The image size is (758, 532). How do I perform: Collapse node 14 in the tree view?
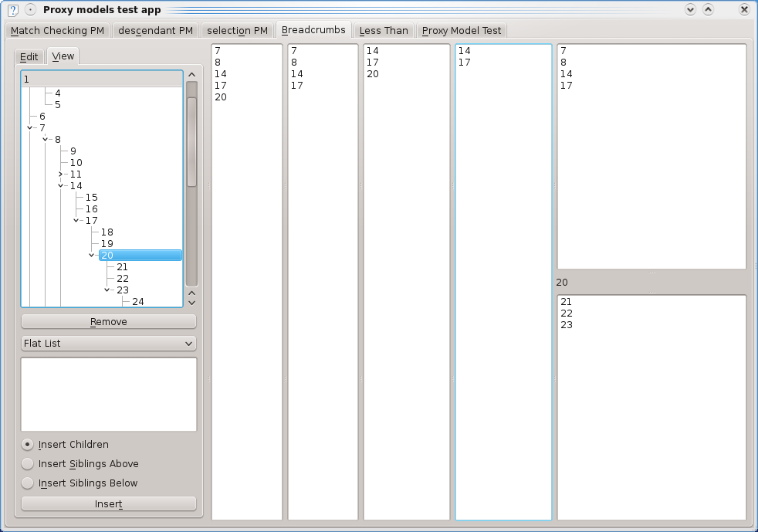pos(60,186)
